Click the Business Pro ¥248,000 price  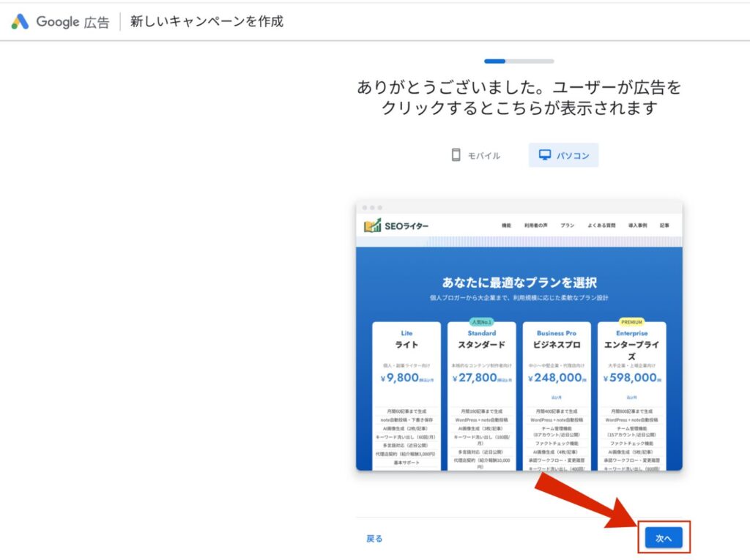(x=554, y=378)
